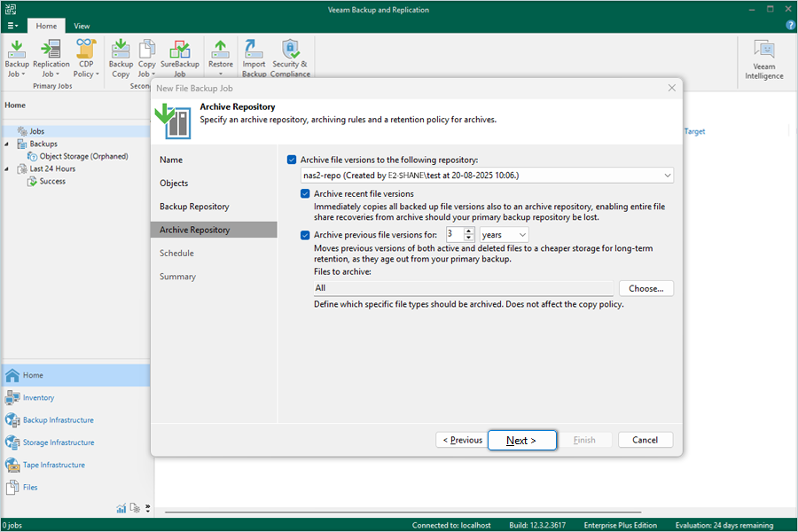Open the main application menu dropdown
798x532 pixels.
click(x=12, y=26)
